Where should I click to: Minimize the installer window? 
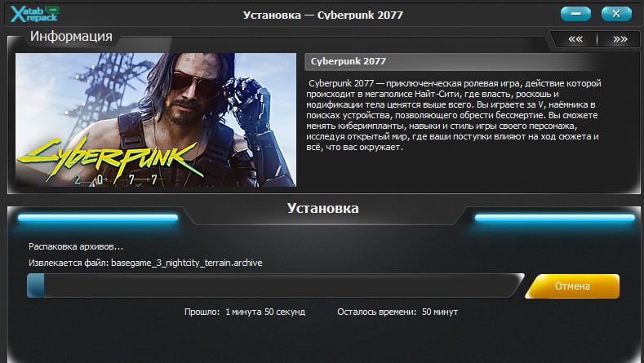pyautogui.click(x=575, y=14)
